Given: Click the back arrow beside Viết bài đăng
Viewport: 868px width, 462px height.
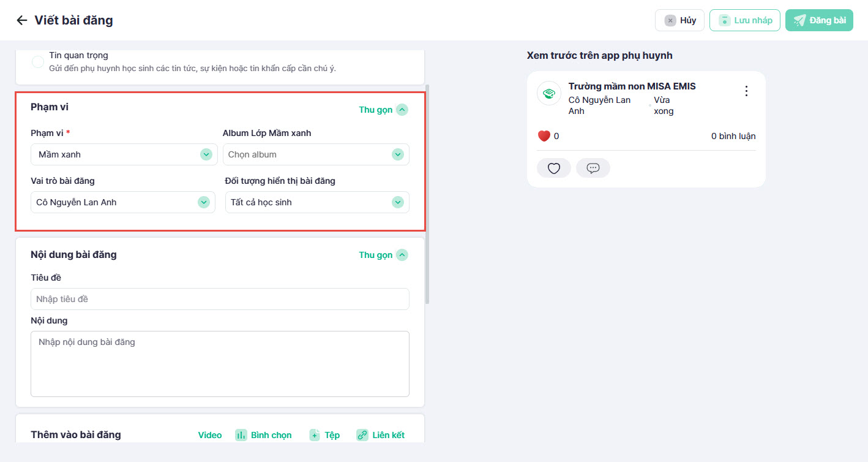Looking at the screenshot, I should 22,20.
